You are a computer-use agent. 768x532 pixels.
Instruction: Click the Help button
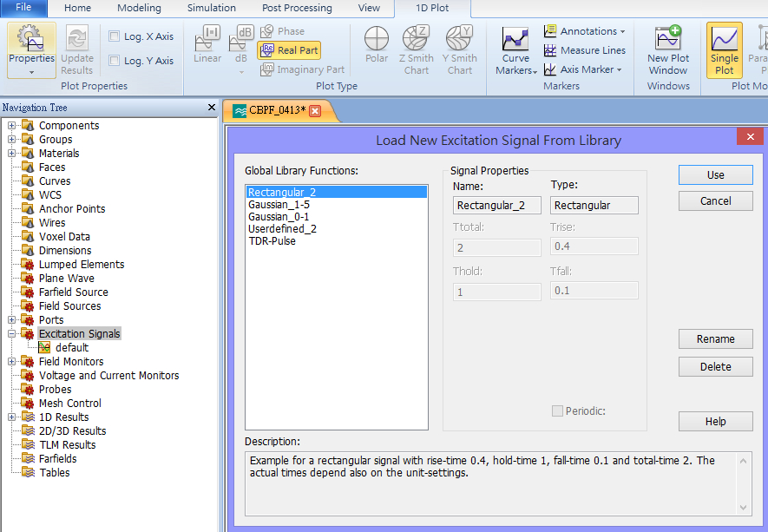[x=715, y=421]
